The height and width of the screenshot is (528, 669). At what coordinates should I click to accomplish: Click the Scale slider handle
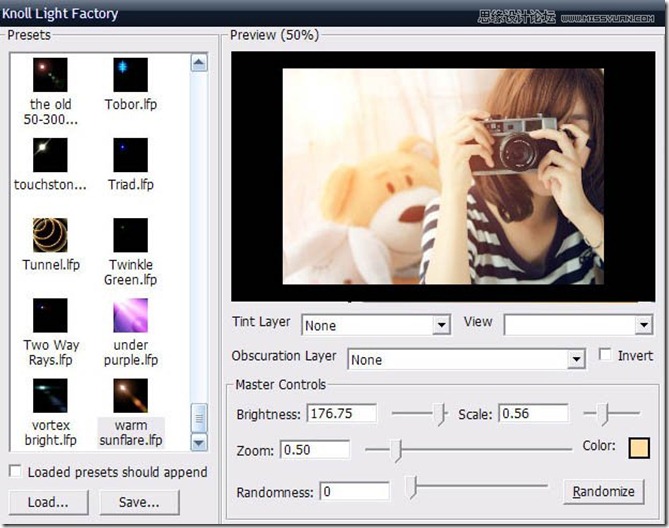click(602, 414)
